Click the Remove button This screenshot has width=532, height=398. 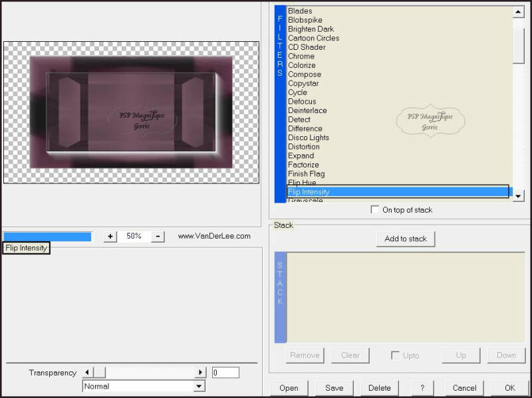(x=305, y=355)
